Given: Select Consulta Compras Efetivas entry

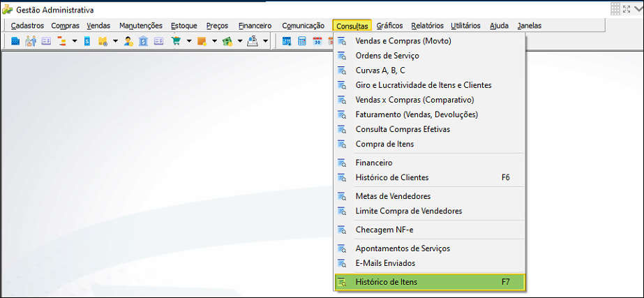Looking at the screenshot, I should [x=430, y=130].
